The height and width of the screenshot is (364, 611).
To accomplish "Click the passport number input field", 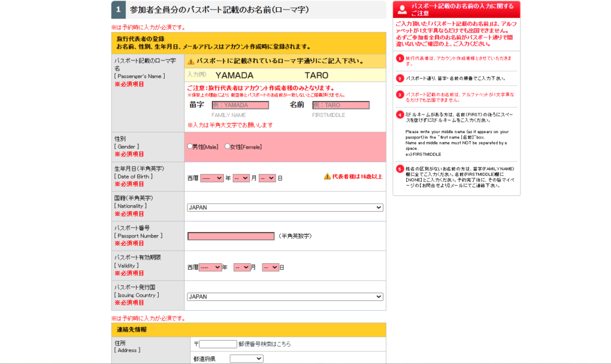I will (231, 236).
